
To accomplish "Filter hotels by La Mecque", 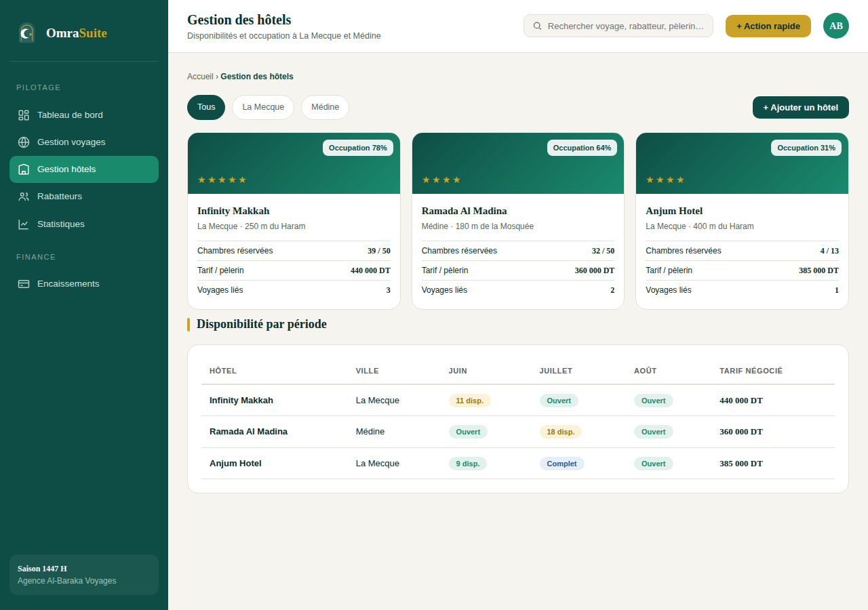I will tap(263, 107).
